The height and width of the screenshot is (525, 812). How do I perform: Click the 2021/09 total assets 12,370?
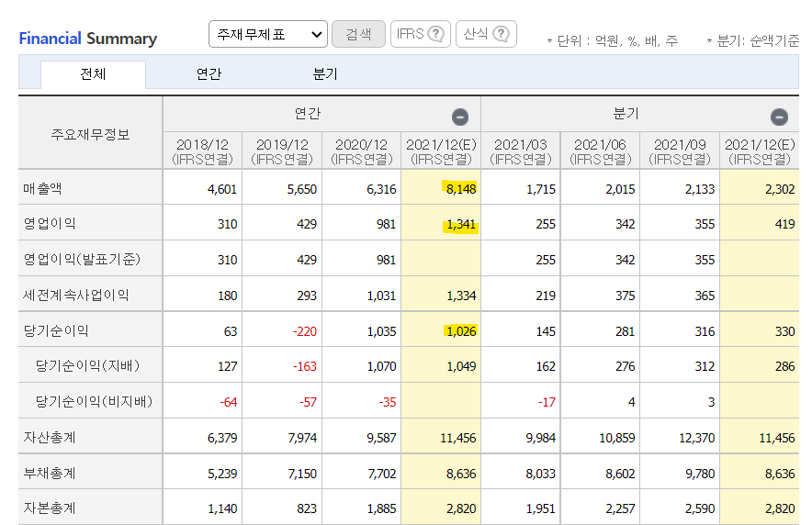(x=696, y=438)
